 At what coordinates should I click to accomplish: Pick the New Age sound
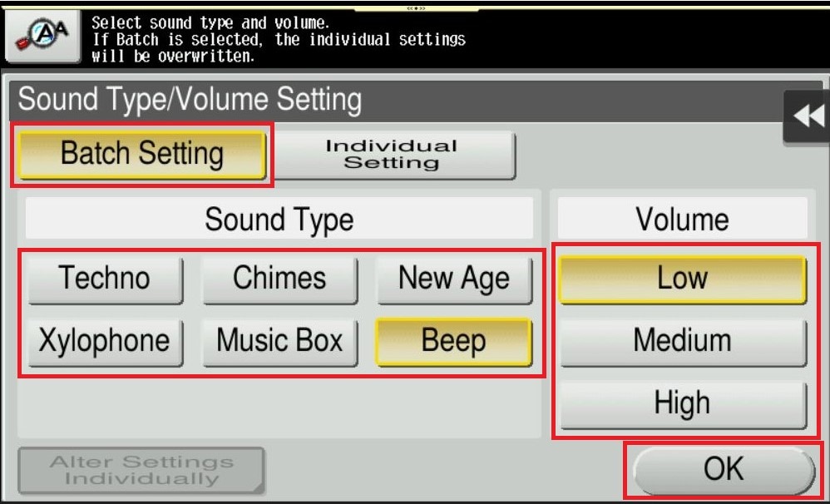453,279
